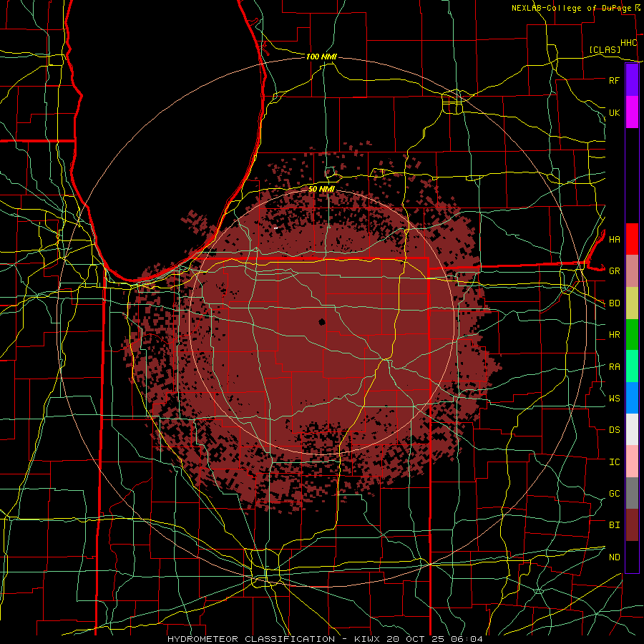The height and width of the screenshot is (644, 644).
Task: Click the GC gray legend swatch
Action: click(632, 493)
